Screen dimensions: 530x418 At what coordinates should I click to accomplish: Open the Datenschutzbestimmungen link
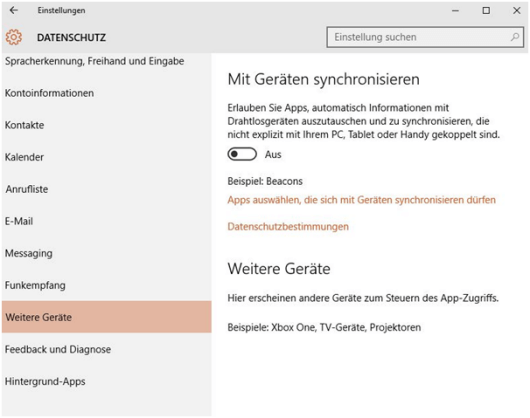point(288,226)
